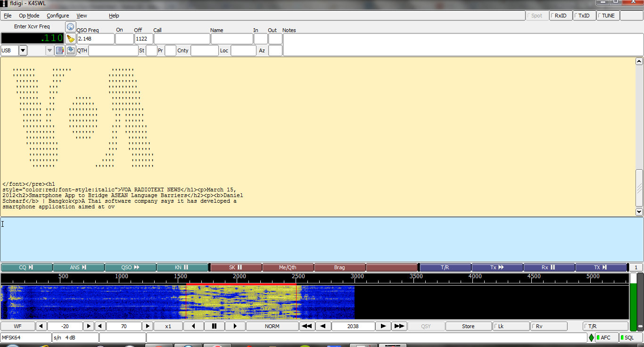Click the QTH input field
This screenshot has height=347, width=644.
point(113,50)
